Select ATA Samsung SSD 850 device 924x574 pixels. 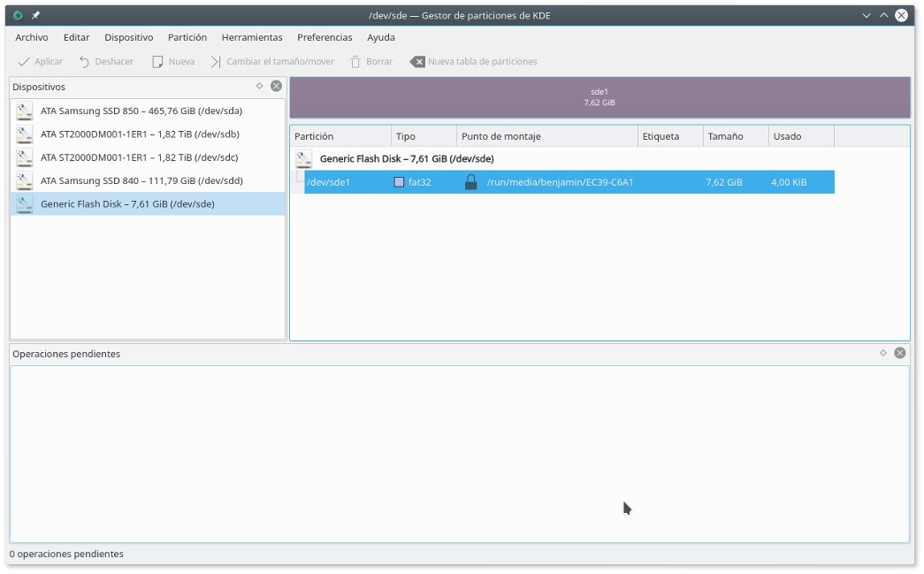tap(141, 111)
